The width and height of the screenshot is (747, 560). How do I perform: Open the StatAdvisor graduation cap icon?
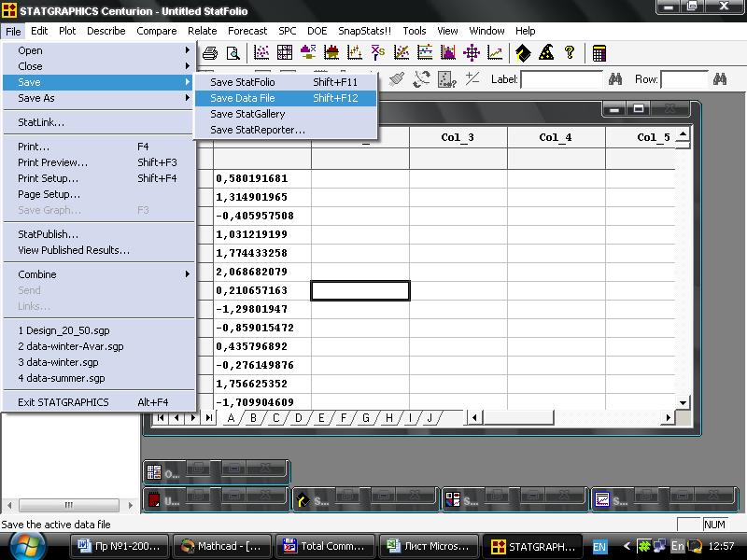point(523,53)
